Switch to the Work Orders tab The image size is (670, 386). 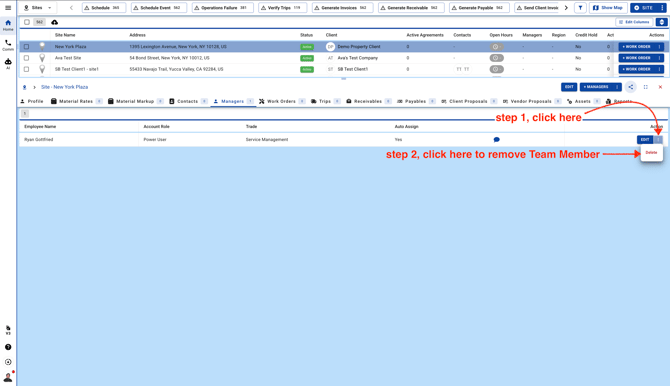(282, 101)
